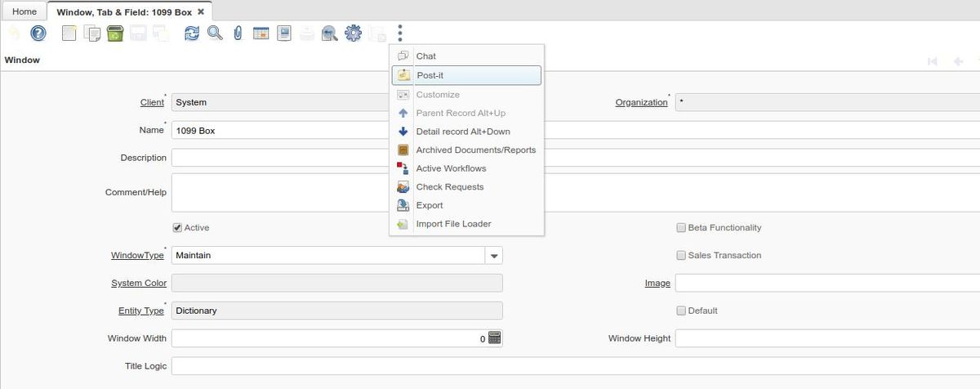Click the paperclip Attachment icon

pos(238,34)
